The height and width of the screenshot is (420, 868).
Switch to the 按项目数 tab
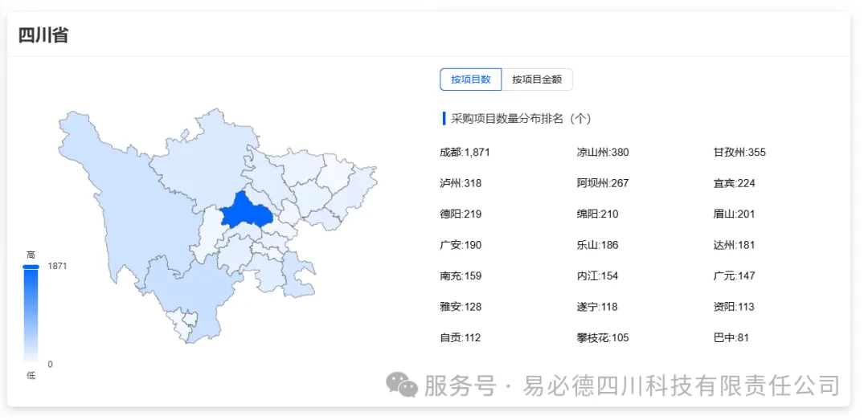(x=470, y=80)
